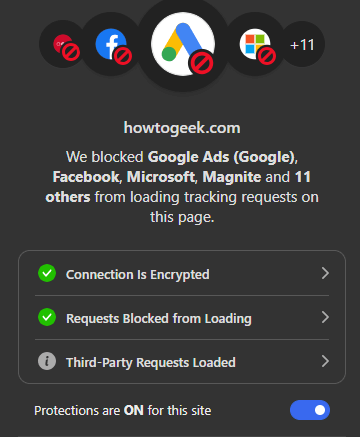Click the red blocked badge on Google Ads
Viewport: 360px width, 437px height.
202,62
